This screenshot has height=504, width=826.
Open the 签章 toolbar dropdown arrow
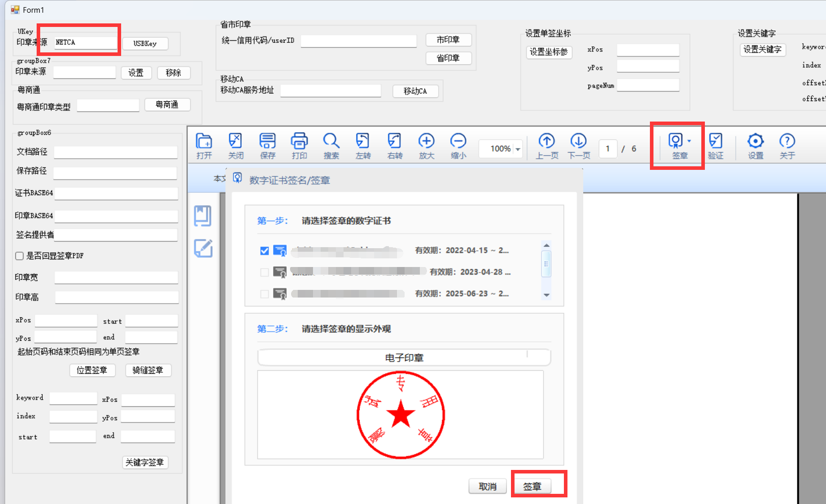(690, 141)
